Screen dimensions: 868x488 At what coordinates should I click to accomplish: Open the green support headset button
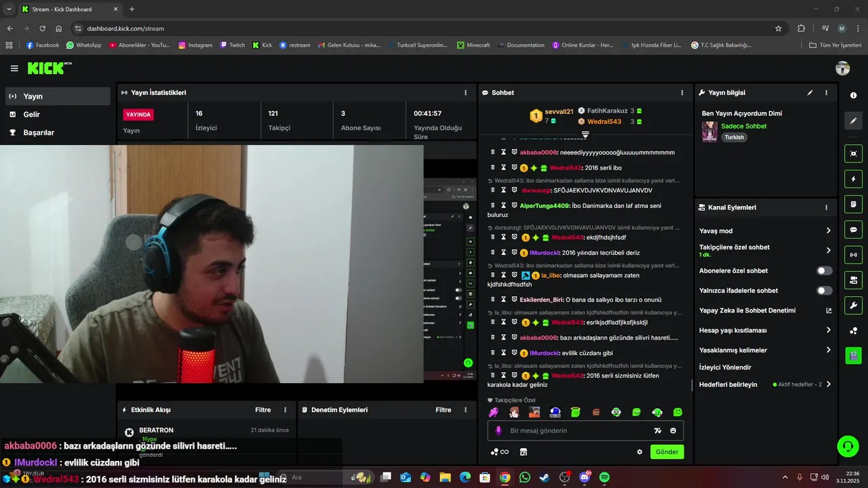848,446
